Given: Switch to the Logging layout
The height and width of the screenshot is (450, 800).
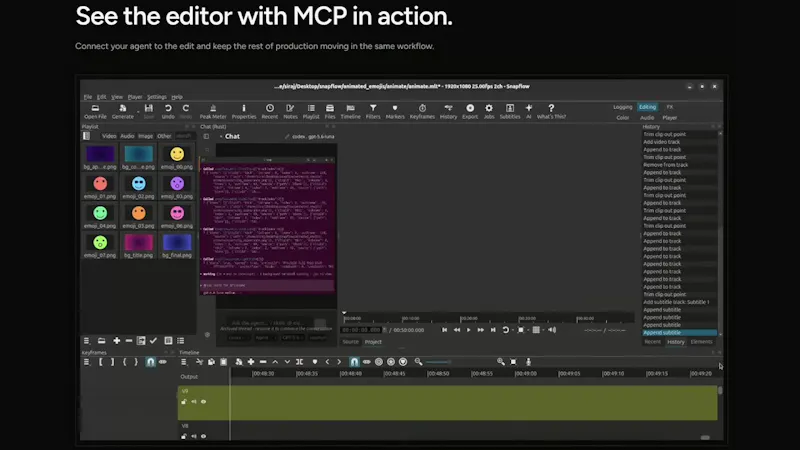Looking at the screenshot, I should pyautogui.click(x=622, y=107).
